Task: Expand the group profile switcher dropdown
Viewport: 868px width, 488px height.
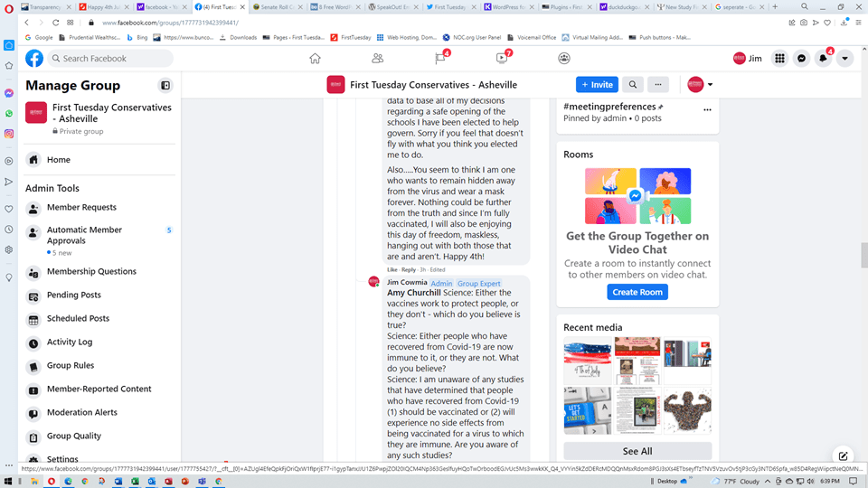Action: 700,85
